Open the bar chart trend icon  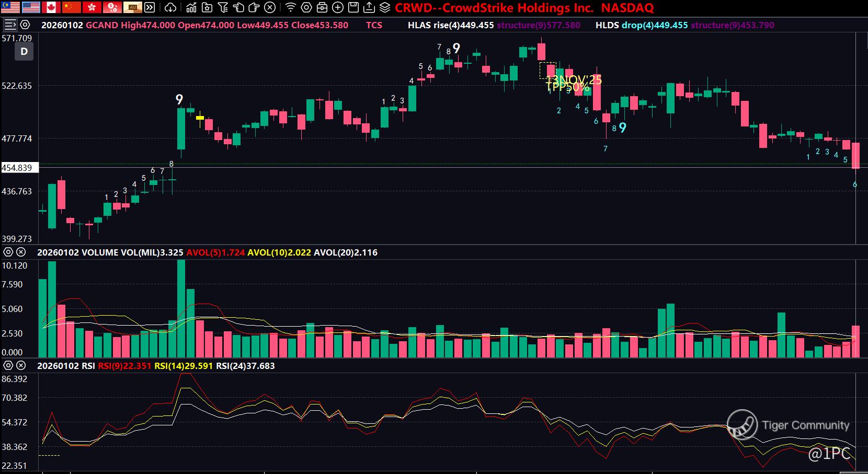pos(191,7)
